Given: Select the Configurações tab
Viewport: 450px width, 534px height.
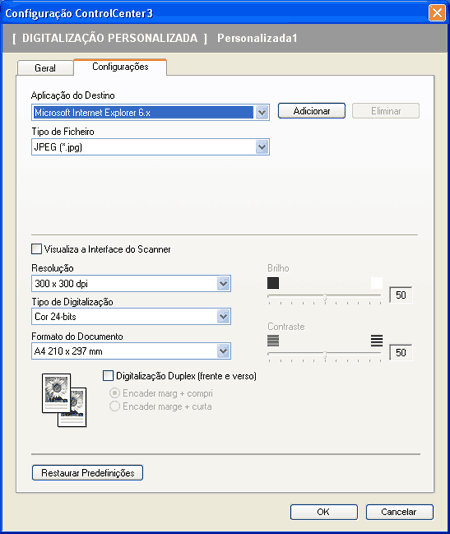Looking at the screenshot, I should pos(120,67).
